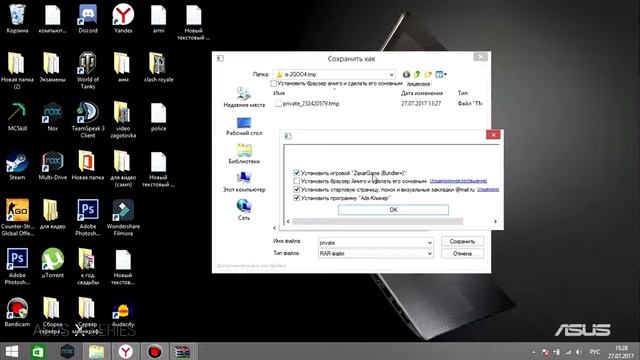The height and width of the screenshot is (360, 640).
Task: Open the Wondershare Filmora shortcut
Action: [x=123, y=217]
